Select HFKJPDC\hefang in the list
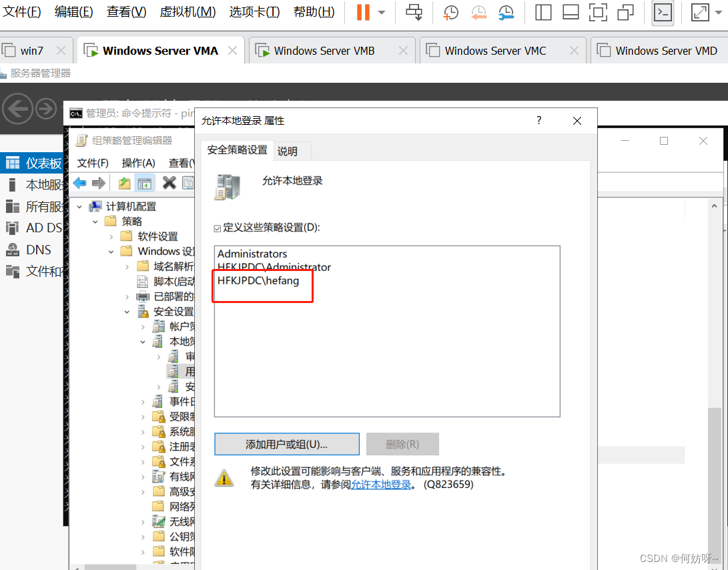Image resolution: width=728 pixels, height=570 pixels. 258,281
